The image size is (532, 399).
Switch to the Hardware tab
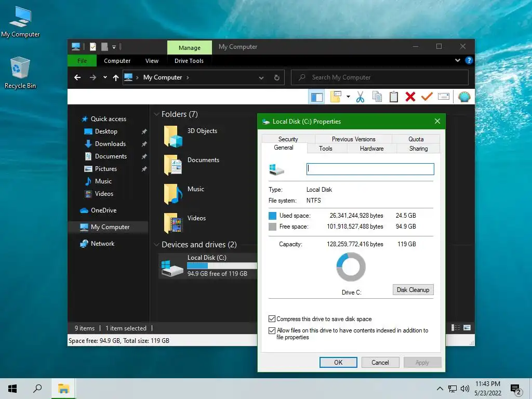(371, 148)
